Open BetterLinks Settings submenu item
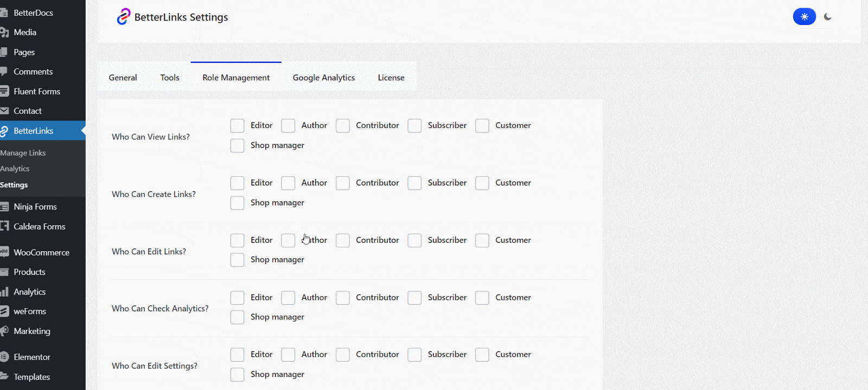This screenshot has width=868, height=390. 14,185
